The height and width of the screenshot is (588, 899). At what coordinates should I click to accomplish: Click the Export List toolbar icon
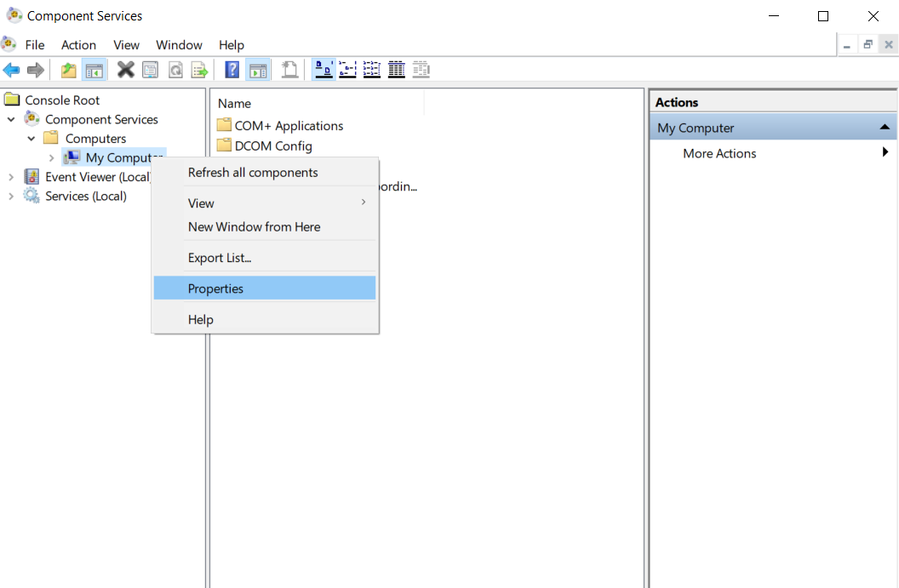[199, 70]
